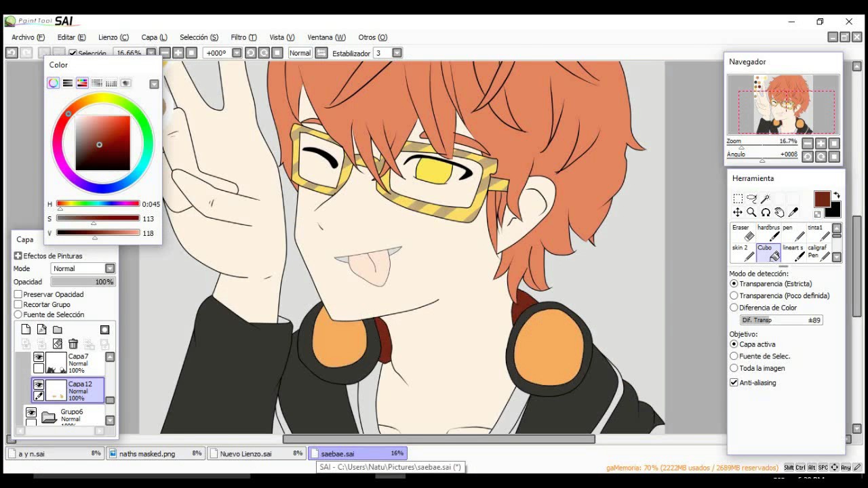Select Toda la imagen target

pyautogui.click(x=734, y=368)
